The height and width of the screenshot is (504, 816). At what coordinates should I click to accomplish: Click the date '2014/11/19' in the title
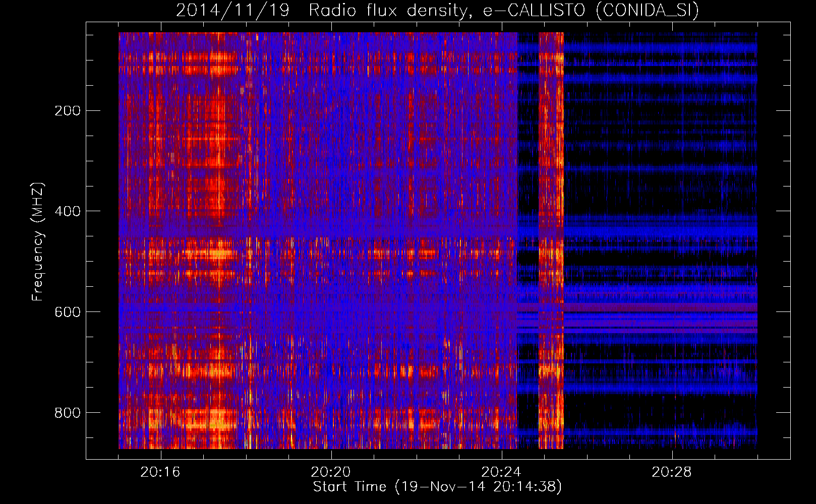coord(232,10)
